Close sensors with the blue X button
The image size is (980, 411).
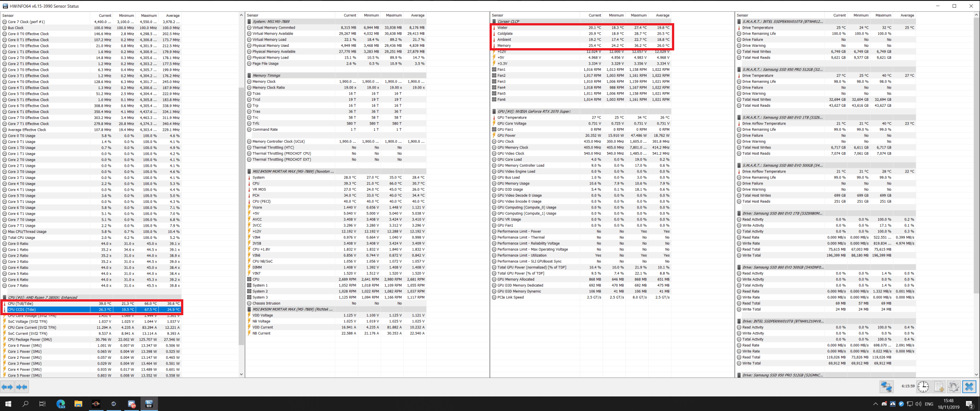point(969,387)
